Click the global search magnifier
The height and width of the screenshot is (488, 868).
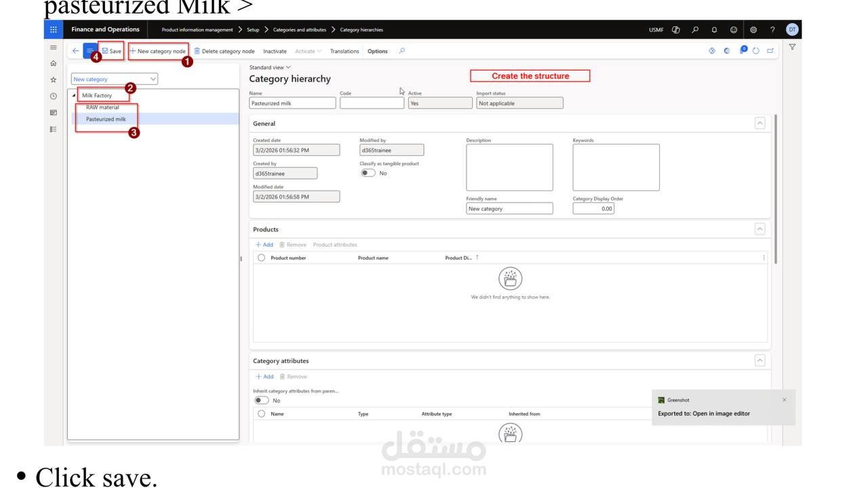coord(695,30)
